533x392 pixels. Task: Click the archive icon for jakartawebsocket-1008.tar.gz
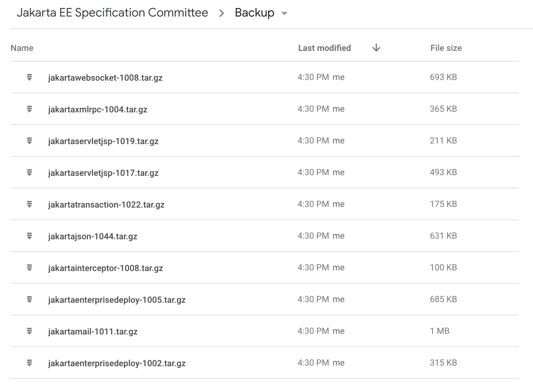point(29,77)
